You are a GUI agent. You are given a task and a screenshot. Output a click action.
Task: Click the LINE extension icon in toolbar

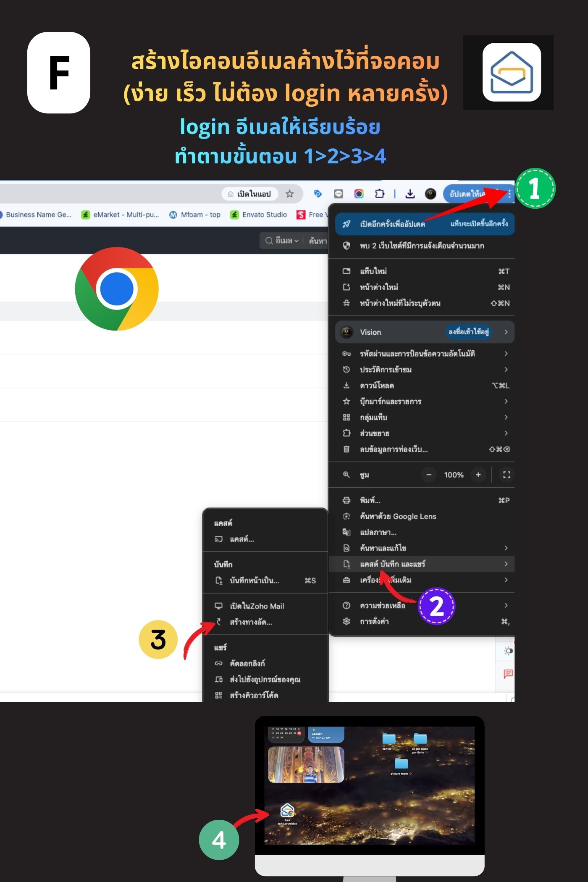pos(339,194)
